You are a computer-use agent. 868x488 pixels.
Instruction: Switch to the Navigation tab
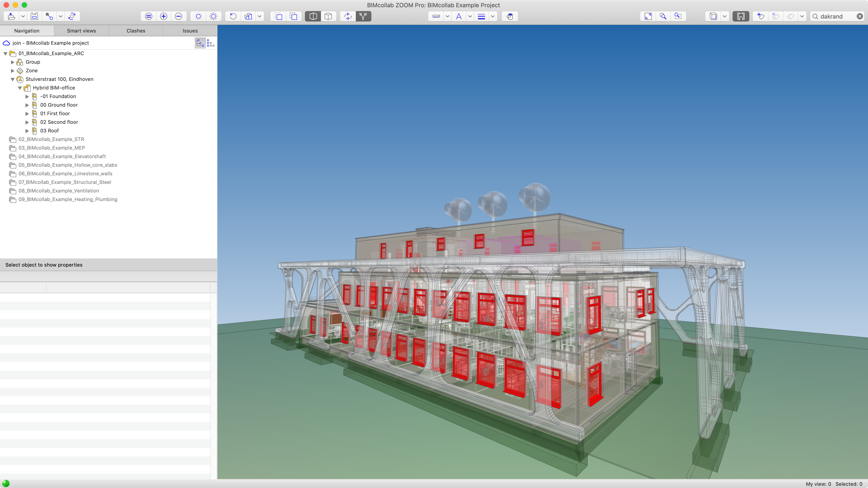point(27,31)
